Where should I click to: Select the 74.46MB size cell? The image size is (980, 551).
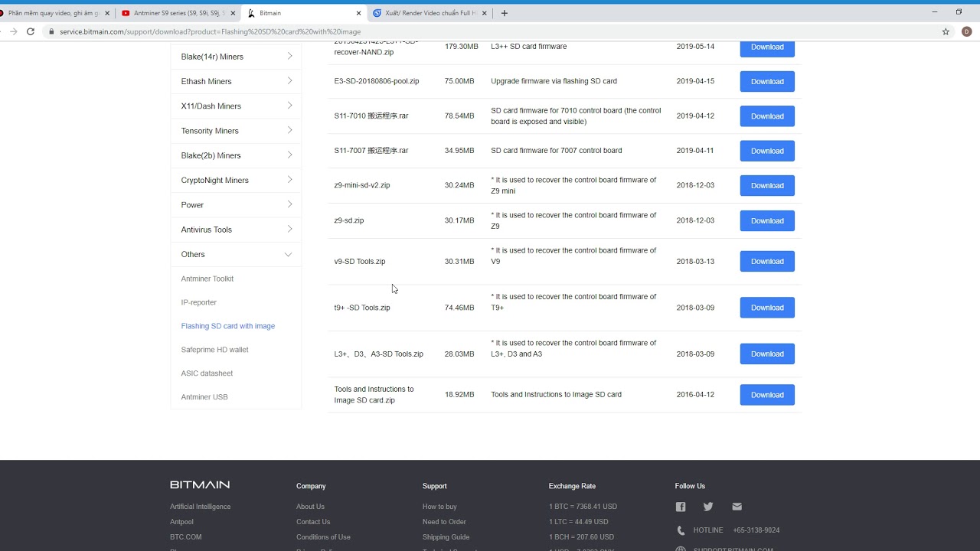(459, 308)
